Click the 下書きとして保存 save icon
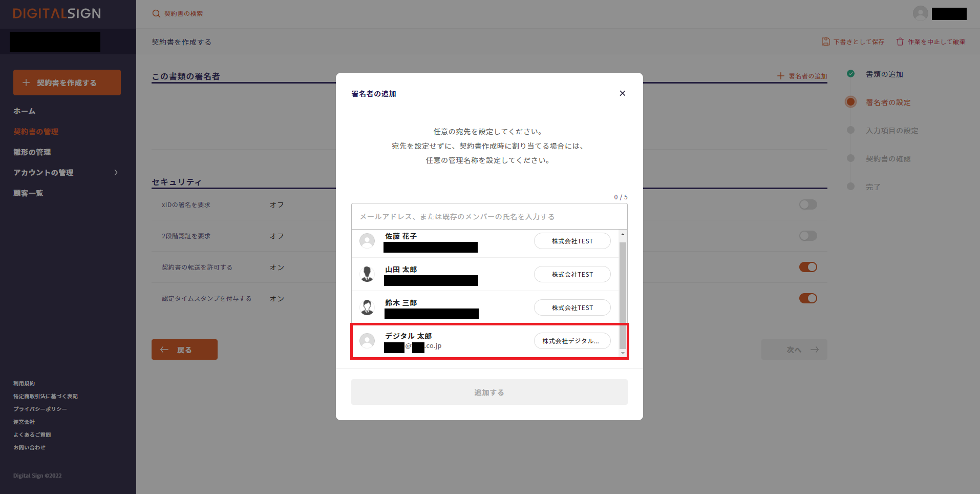980x494 pixels. tap(825, 42)
